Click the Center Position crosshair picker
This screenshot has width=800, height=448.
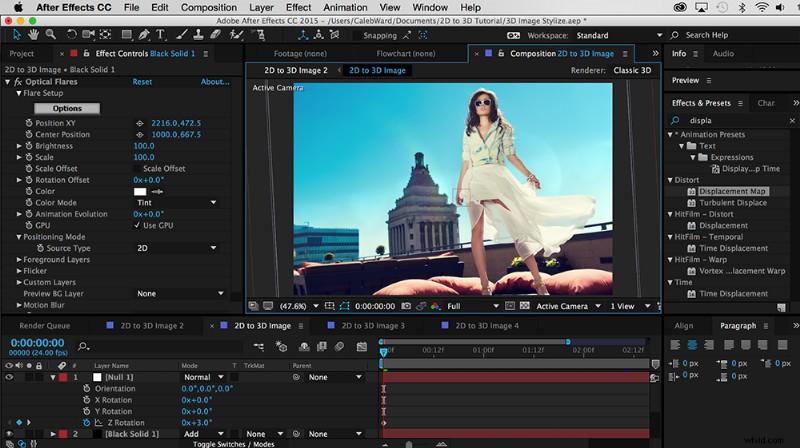139,135
